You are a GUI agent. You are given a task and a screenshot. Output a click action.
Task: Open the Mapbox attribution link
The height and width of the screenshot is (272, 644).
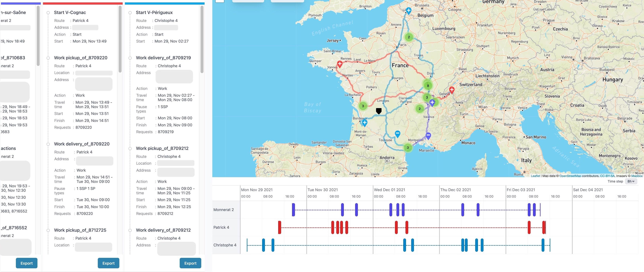tap(637, 176)
